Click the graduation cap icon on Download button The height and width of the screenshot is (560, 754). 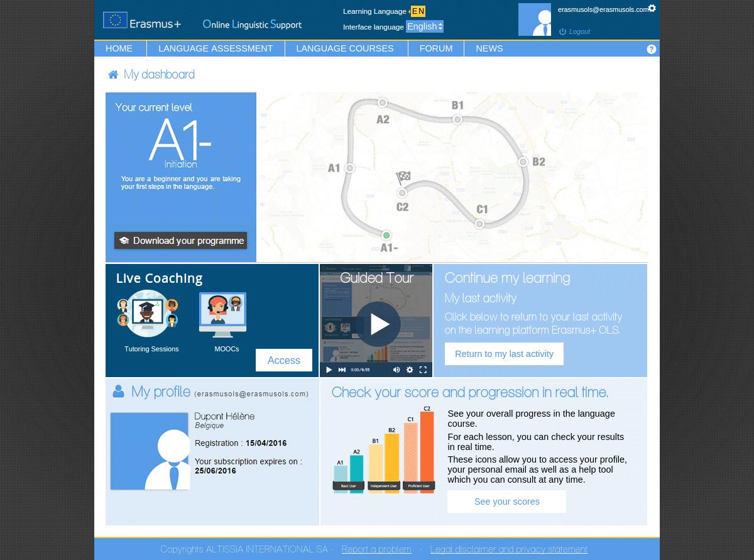tap(124, 241)
